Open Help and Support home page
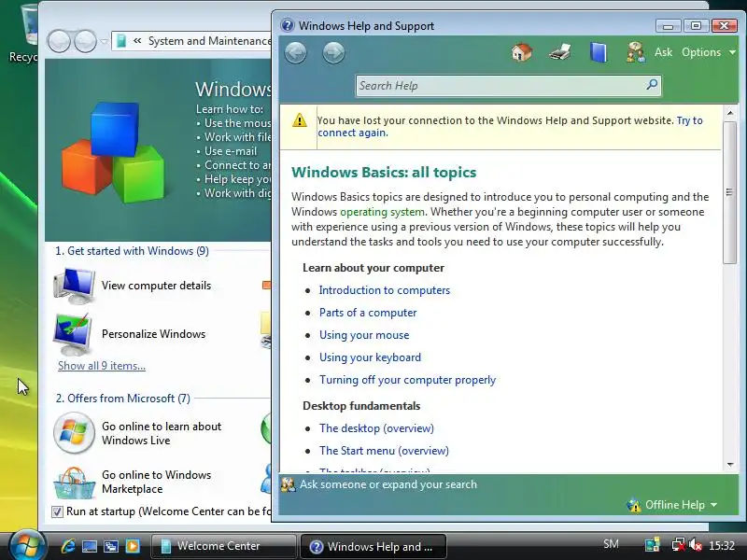This screenshot has width=747, height=560. click(x=522, y=52)
